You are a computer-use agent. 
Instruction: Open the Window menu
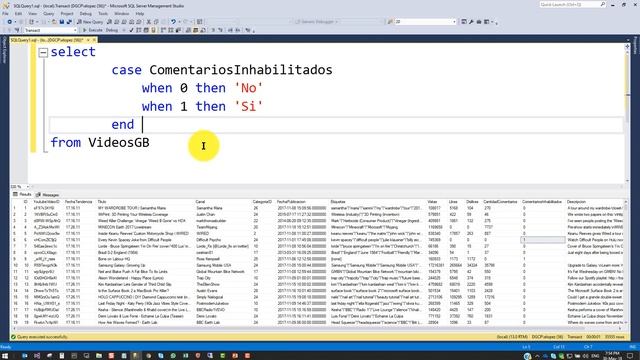point(122,13)
